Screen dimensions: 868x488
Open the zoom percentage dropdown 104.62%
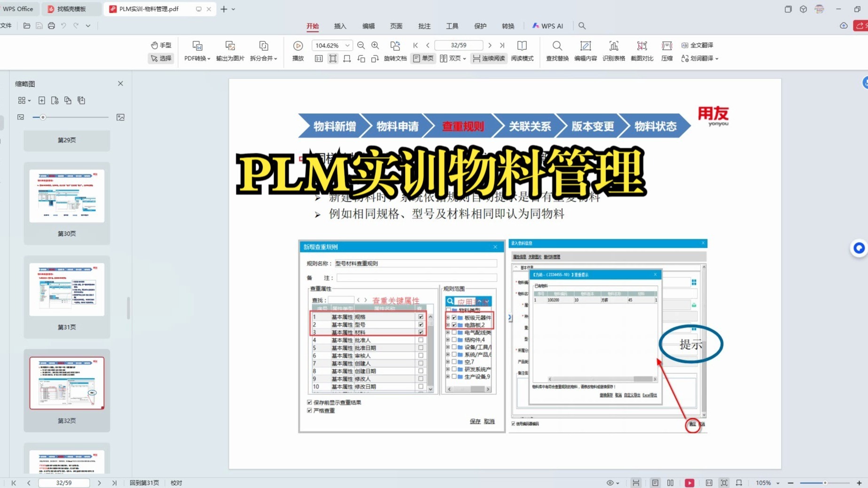(347, 45)
